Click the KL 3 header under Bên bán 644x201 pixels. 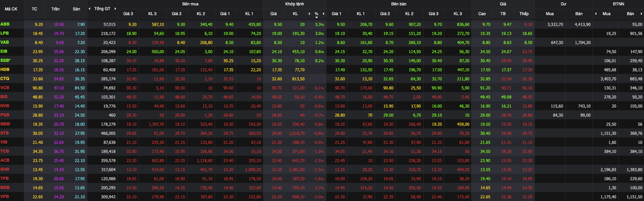pos(458,14)
